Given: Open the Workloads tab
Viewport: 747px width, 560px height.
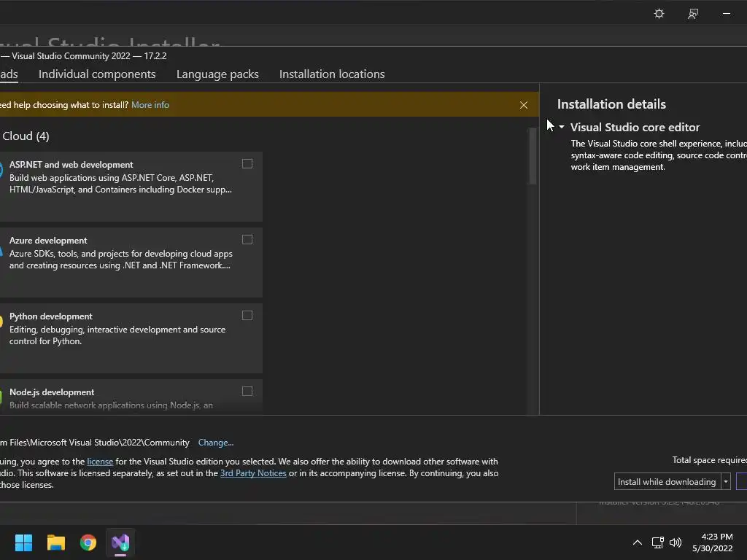Looking at the screenshot, I should [9, 74].
